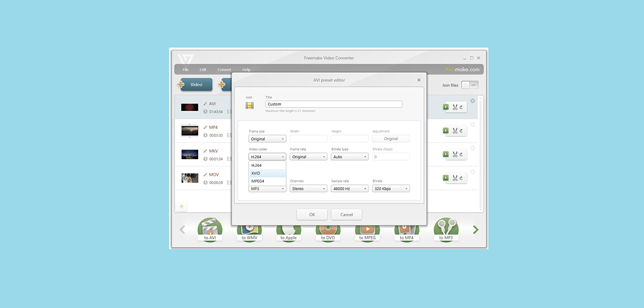Open the Sample rate dropdown showing 48000 Hz
This screenshot has width=644, height=308.
point(349,189)
